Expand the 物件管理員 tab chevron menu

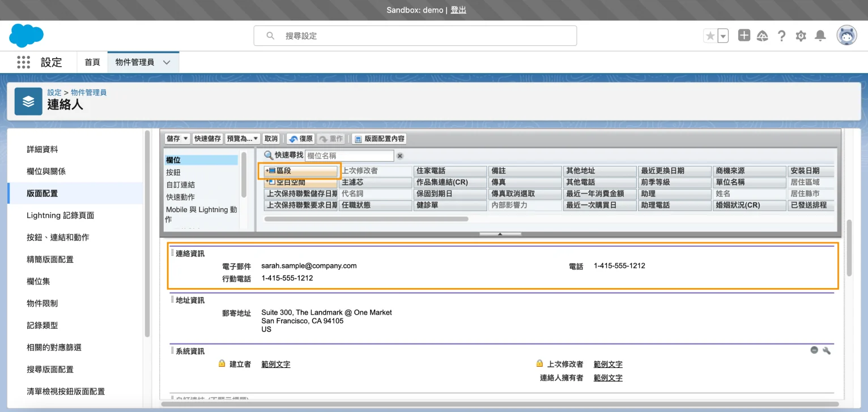167,62
